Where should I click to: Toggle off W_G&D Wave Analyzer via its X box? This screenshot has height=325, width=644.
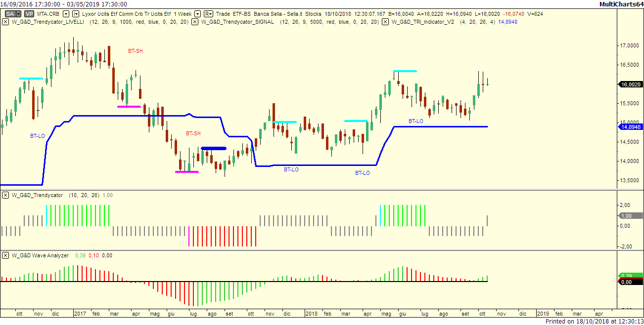pos(5,255)
